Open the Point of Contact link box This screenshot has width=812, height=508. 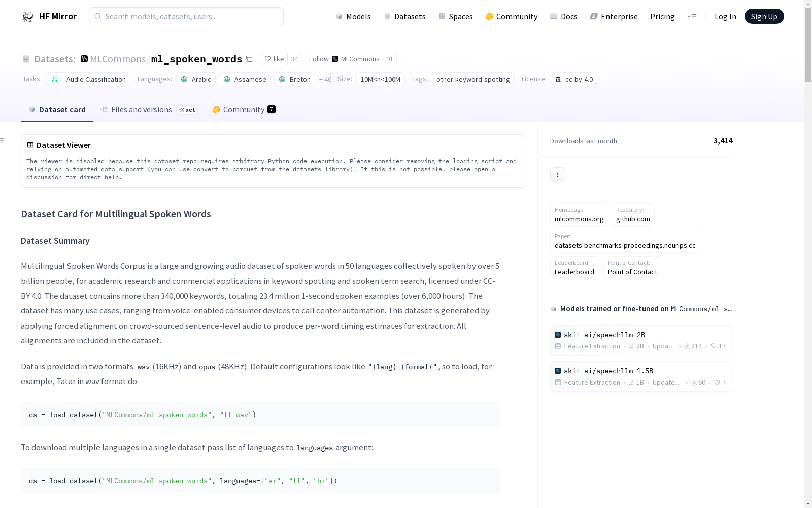[x=633, y=267]
